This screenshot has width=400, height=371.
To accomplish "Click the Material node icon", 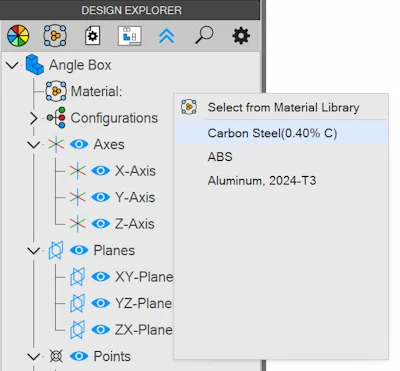I will click(x=56, y=91).
